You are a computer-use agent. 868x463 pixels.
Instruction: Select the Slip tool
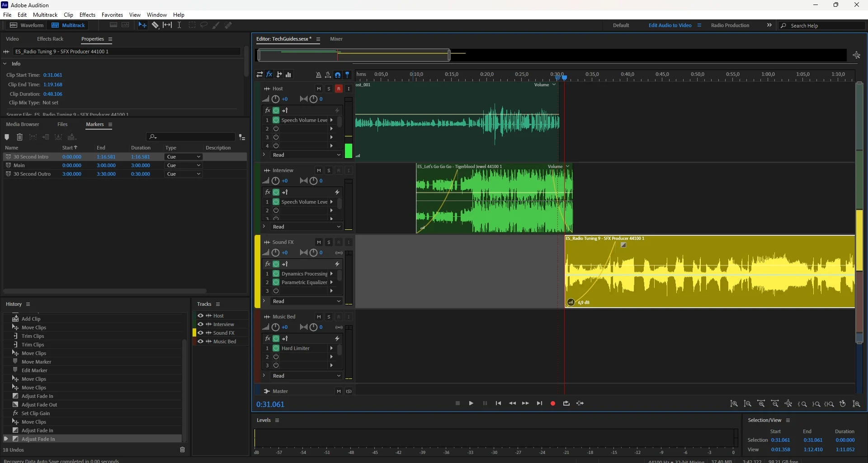pyautogui.click(x=167, y=25)
